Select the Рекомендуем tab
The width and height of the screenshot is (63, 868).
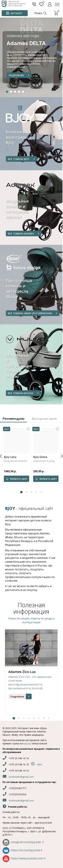pyautogui.click(x=13, y=419)
